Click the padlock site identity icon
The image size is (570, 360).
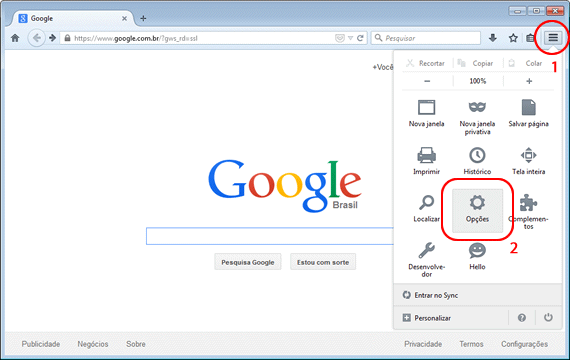click(67, 38)
